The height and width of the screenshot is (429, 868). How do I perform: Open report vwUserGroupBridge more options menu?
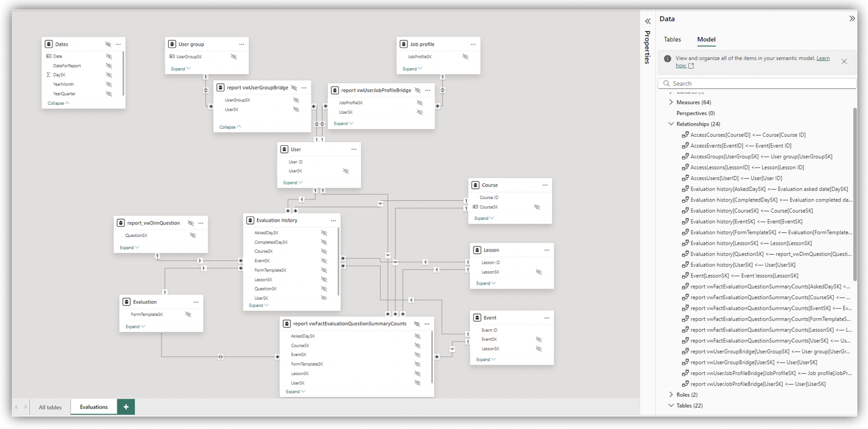point(304,88)
